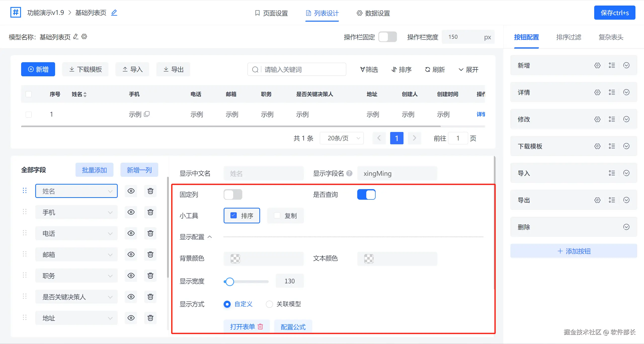The width and height of the screenshot is (644, 344).
Task: Hide the 电话 field using eye icon
Action: coord(131,233)
